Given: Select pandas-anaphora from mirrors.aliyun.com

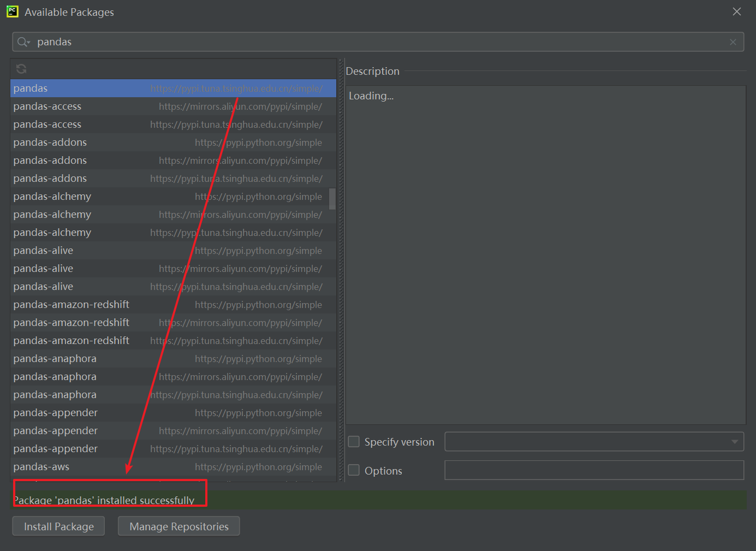Looking at the screenshot, I should [x=173, y=377].
